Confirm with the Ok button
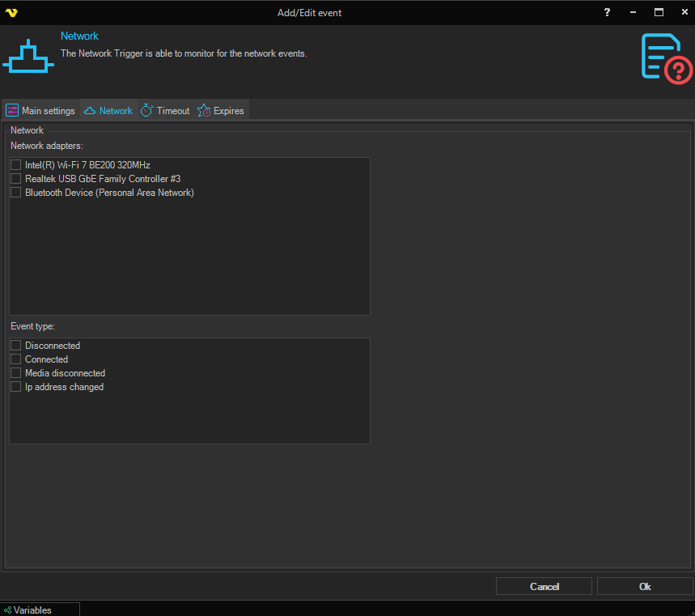The image size is (695, 616). coord(644,586)
